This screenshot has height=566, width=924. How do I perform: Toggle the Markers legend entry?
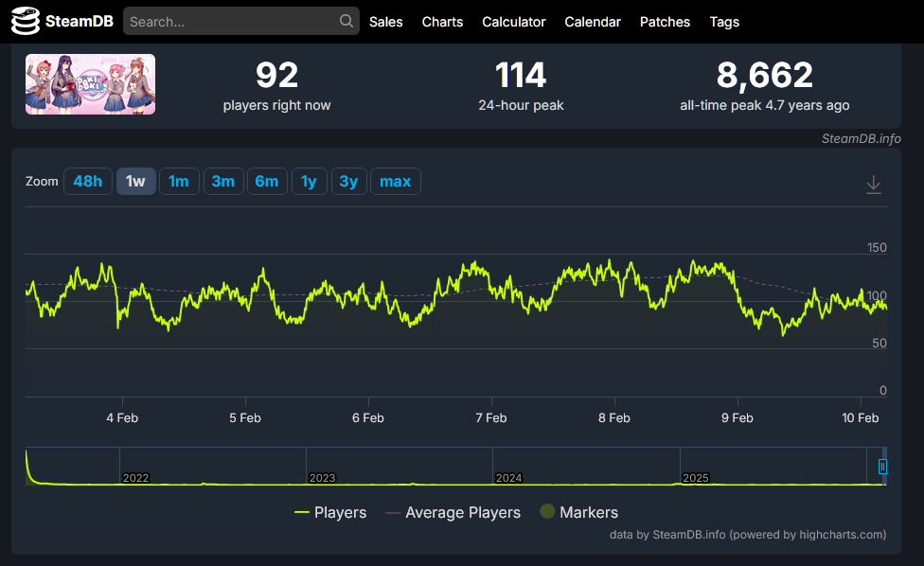(579, 512)
